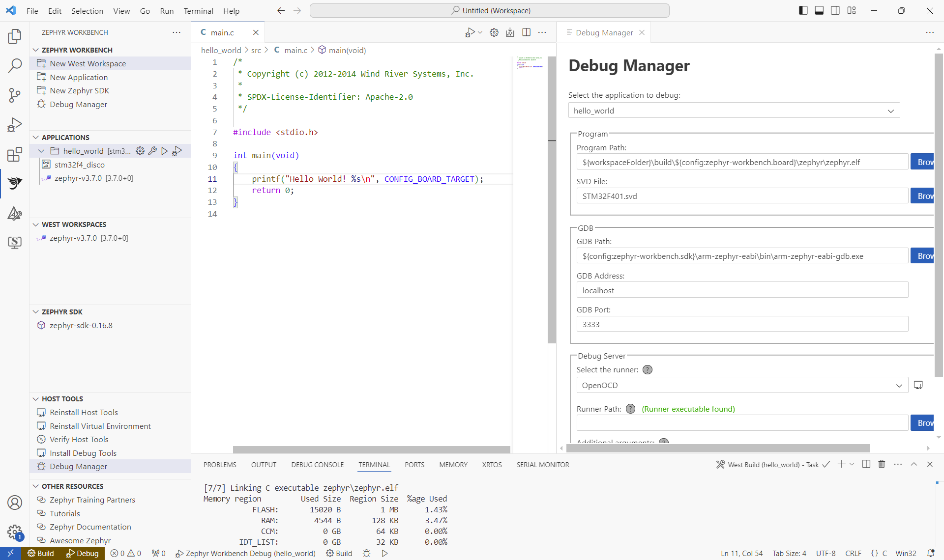This screenshot has width=944, height=560.
Task: Click the Install Debug Tools button
Action: click(x=83, y=453)
